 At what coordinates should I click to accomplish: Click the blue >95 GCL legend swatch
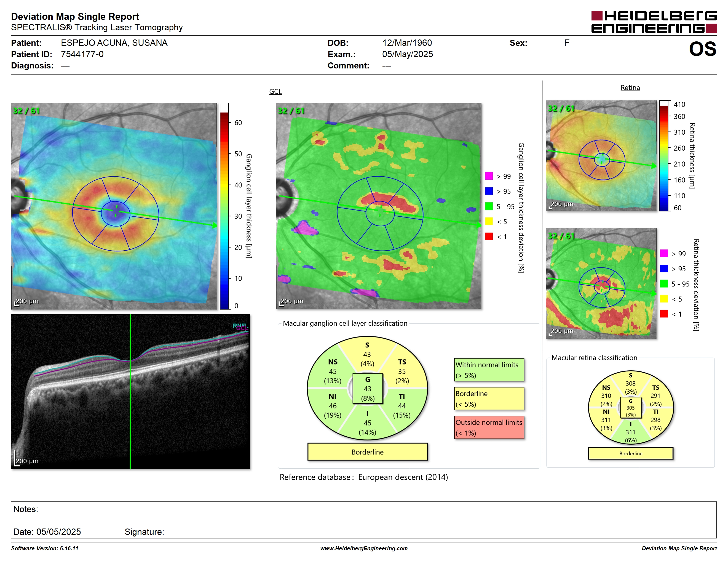pos(489,191)
